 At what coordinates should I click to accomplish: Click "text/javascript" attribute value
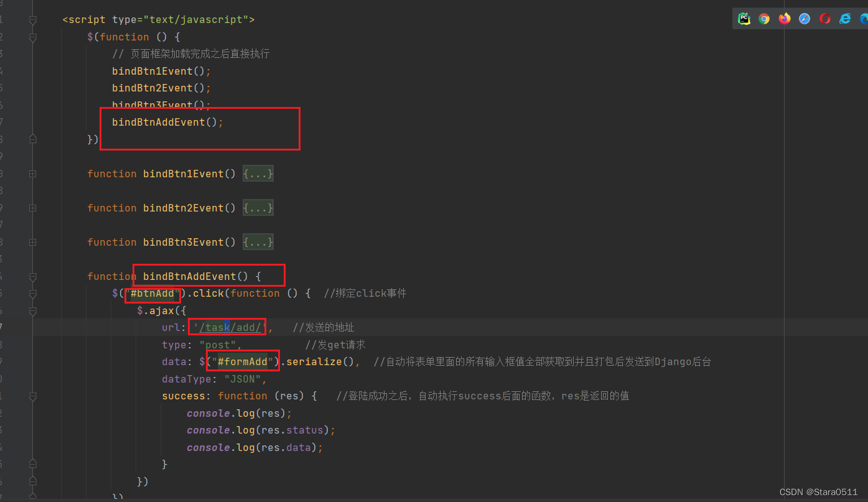coord(195,20)
